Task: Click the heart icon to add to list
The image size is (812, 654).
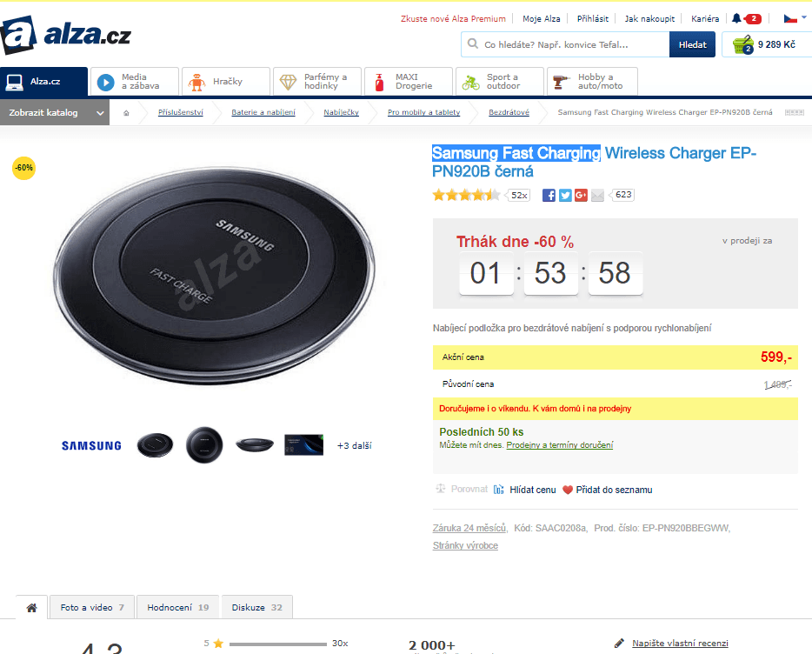Action: (x=568, y=490)
